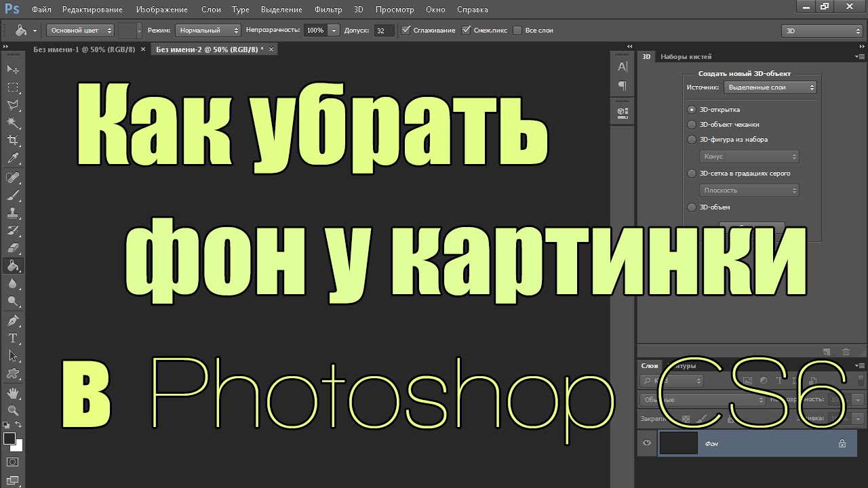Select the Path Selection tool

pos(13,355)
